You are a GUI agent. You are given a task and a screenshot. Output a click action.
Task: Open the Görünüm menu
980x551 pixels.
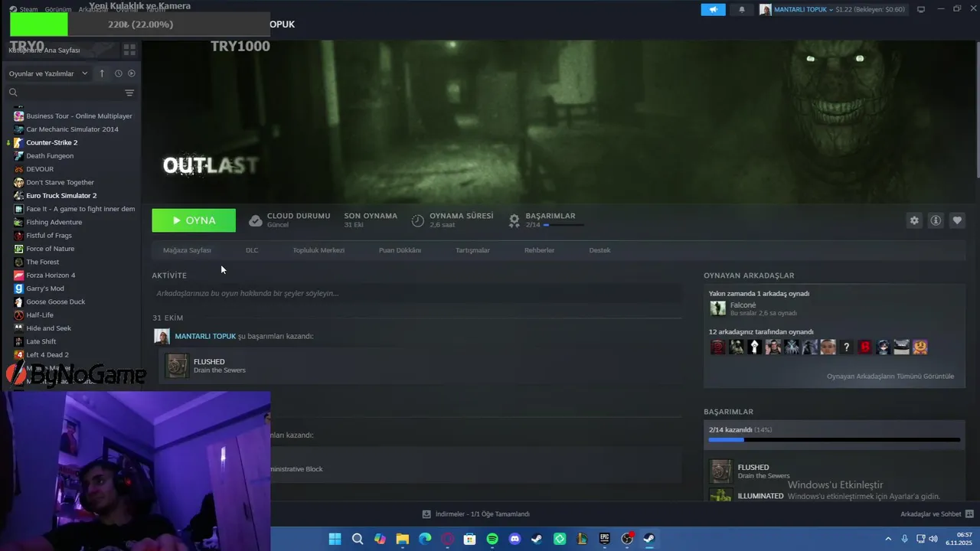tap(58, 9)
